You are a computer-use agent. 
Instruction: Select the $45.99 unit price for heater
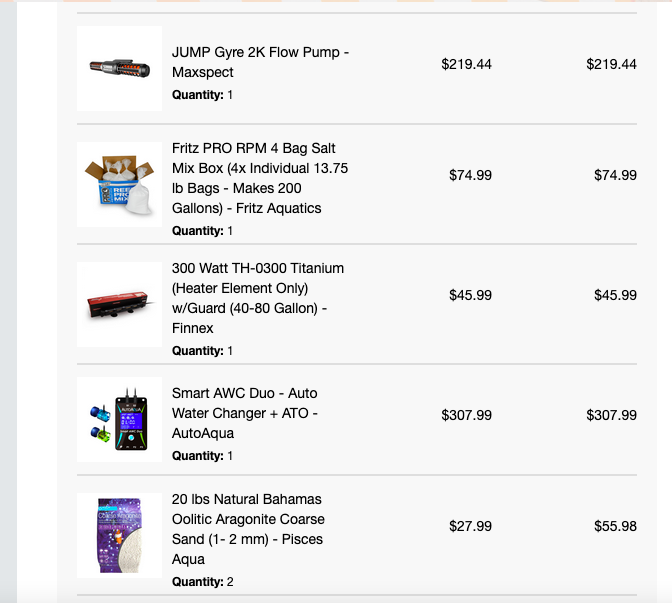click(470, 295)
